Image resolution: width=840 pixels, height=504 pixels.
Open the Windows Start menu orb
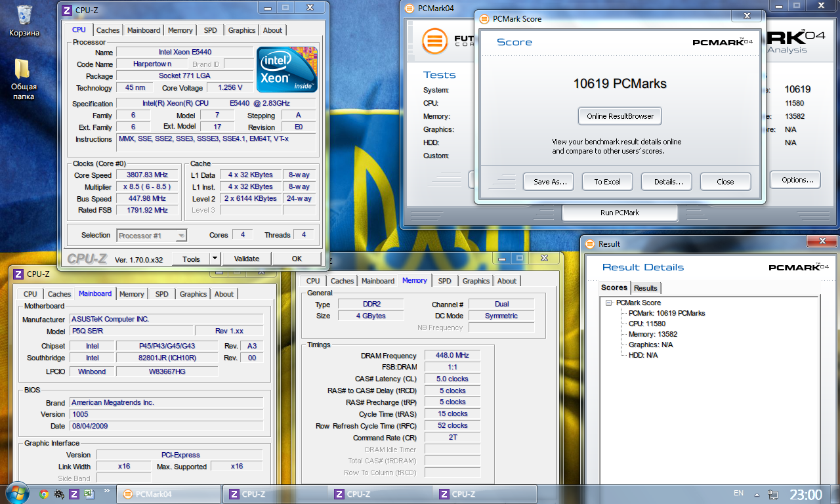click(17, 494)
